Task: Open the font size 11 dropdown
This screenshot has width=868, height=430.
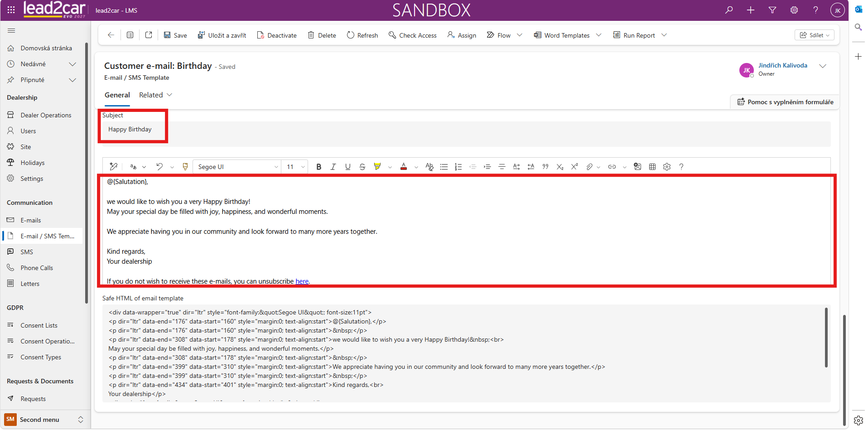Action: pyautogui.click(x=295, y=167)
